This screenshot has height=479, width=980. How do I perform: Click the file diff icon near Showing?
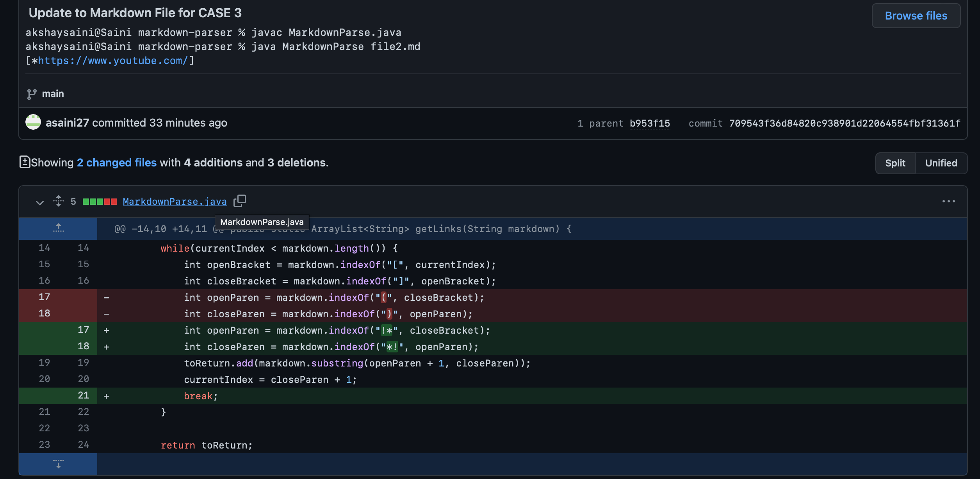(x=25, y=162)
